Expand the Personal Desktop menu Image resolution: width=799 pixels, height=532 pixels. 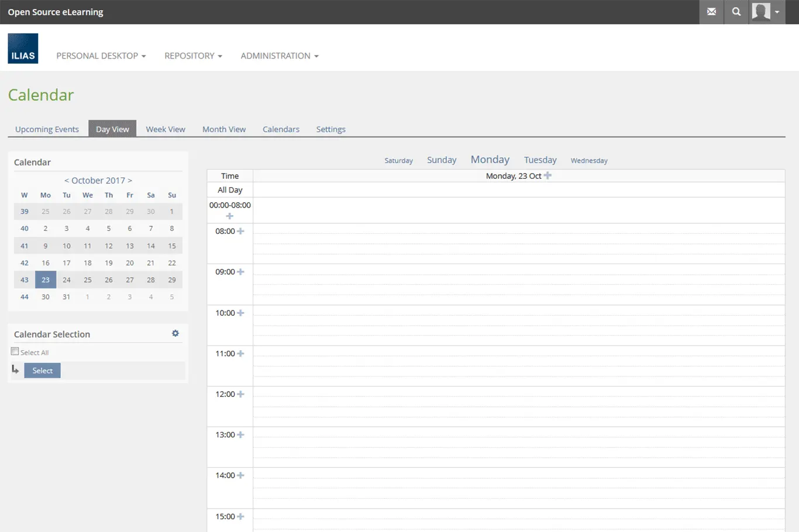tap(101, 56)
